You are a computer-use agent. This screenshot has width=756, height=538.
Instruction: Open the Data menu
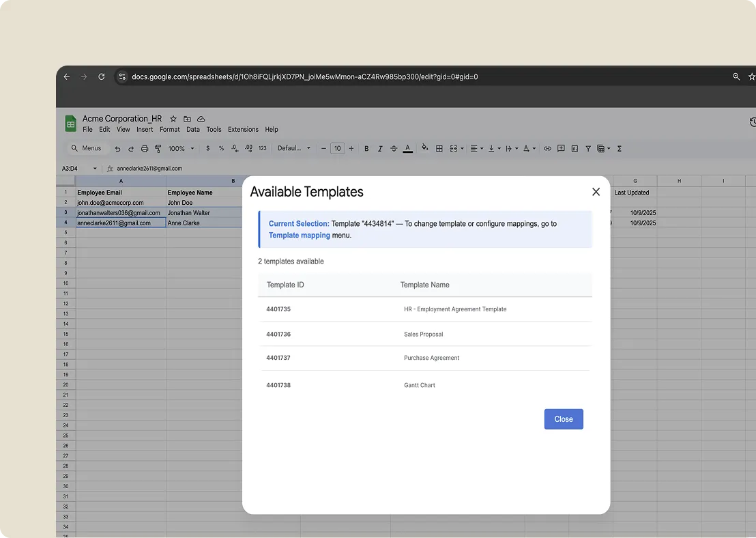193,129
